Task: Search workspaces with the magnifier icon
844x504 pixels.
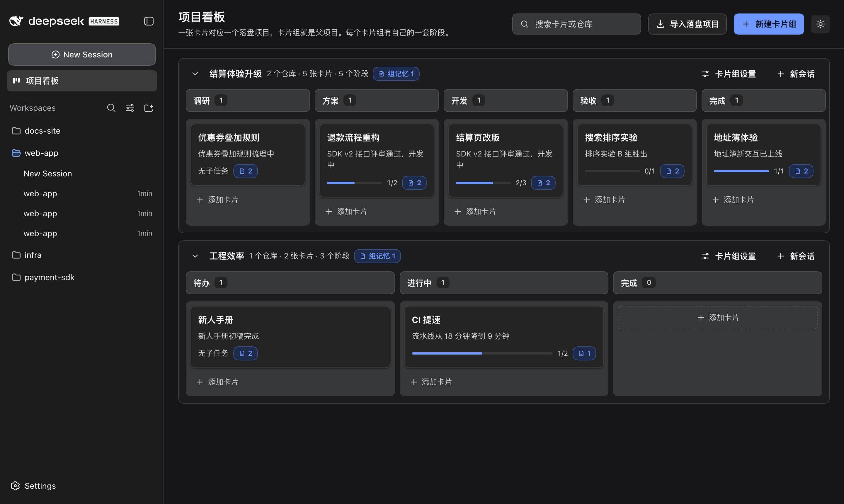Action: pyautogui.click(x=111, y=108)
